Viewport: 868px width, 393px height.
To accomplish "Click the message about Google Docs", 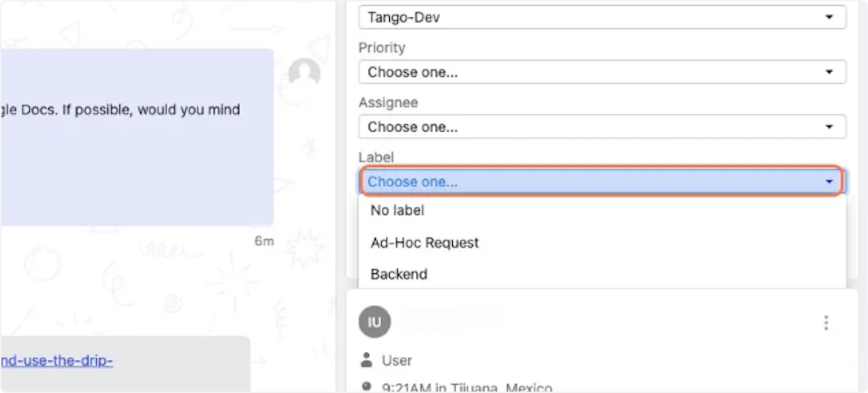I will click(137, 137).
